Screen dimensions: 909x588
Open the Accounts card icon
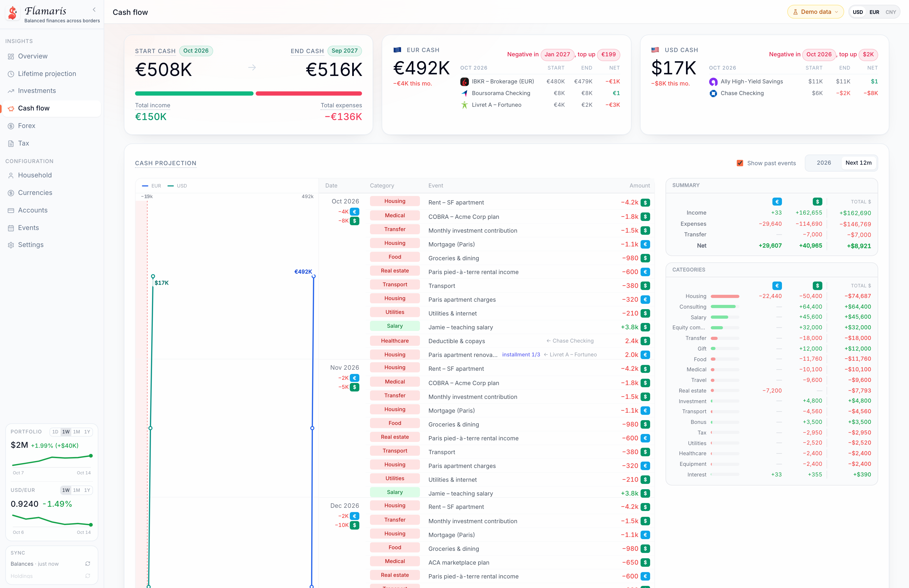pos(11,211)
